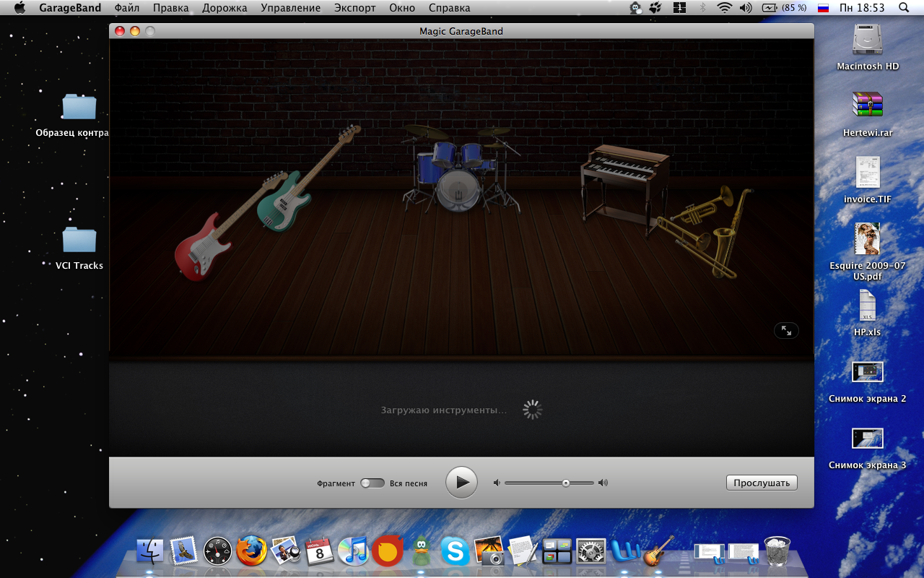The height and width of the screenshot is (578, 924).
Task: Open Spaces from the Dock
Action: click(x=557, y=551)
